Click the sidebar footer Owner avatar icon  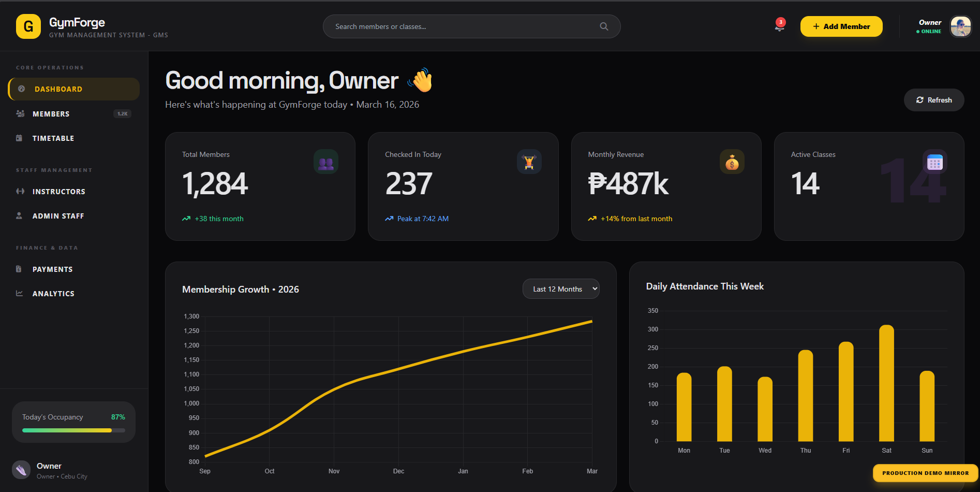point(21,470)
